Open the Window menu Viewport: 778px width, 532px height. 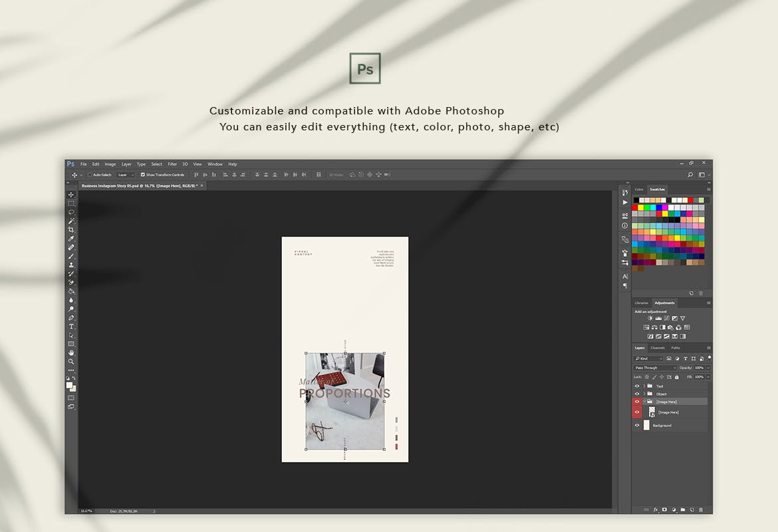tap(215, 164)
